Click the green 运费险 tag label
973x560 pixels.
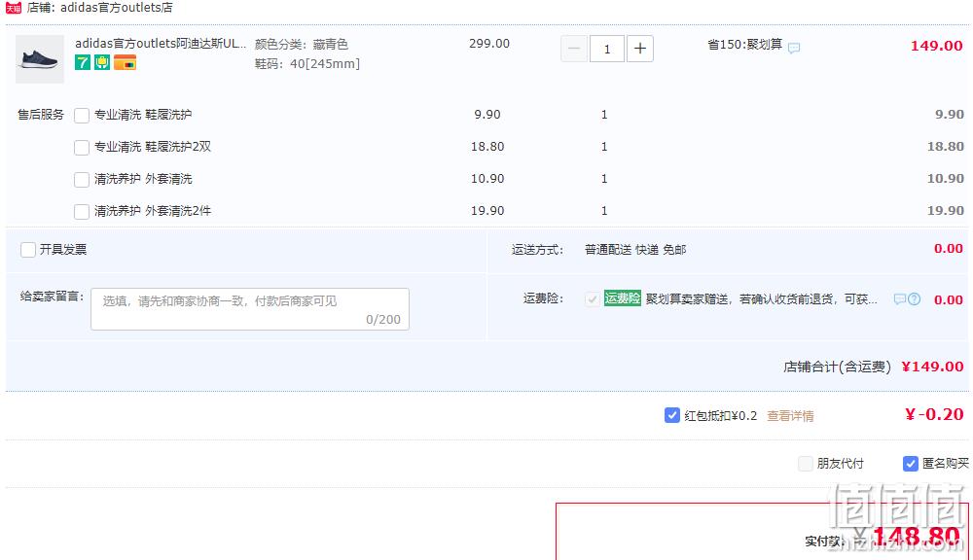click(623, 298)
